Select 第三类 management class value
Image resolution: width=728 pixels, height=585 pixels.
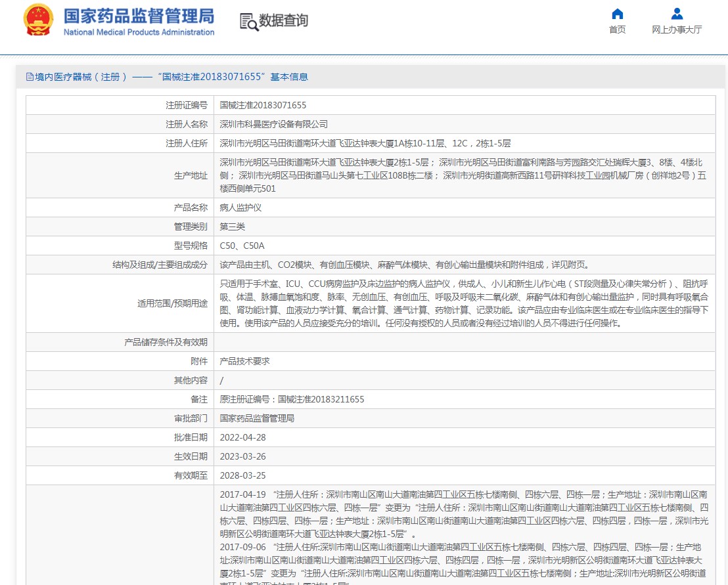tap(232, 227)
